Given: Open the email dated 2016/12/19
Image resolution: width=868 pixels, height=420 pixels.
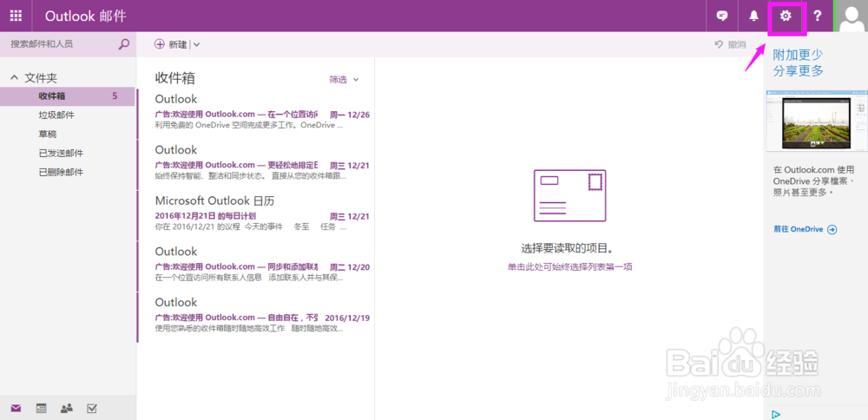Looking at the screenshot, I should click(x=255, y=318).
